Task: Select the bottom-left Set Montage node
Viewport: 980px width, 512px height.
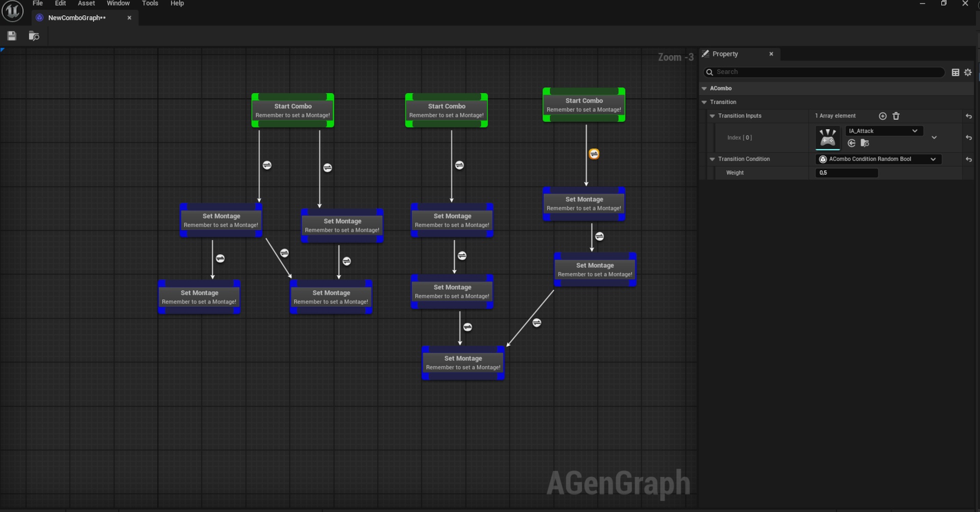Action: coord(199,297)
